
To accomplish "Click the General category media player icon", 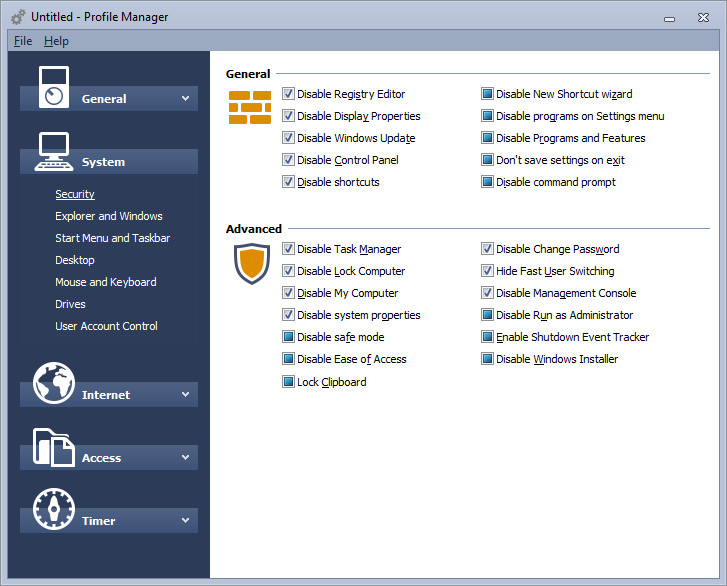I will (x=54, y=87).
